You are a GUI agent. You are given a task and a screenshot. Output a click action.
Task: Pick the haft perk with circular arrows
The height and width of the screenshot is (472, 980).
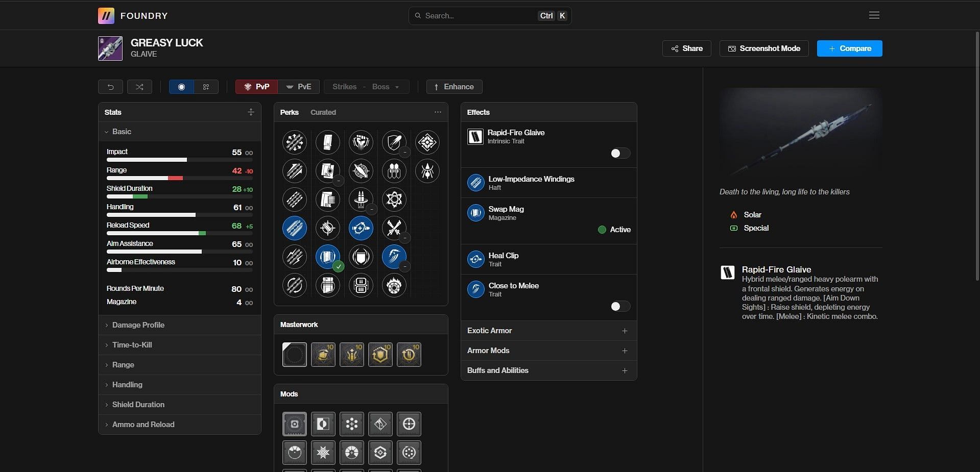(x=295, y=285)
